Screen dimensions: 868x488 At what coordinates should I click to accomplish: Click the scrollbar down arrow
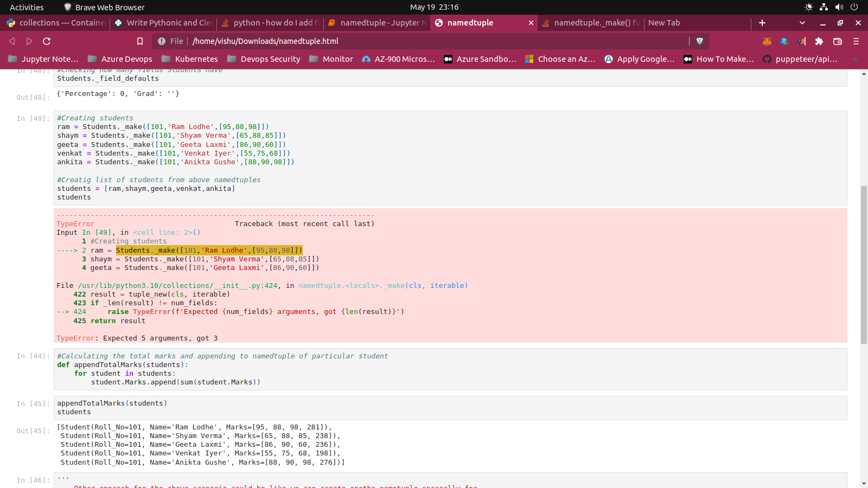(864, 483)
